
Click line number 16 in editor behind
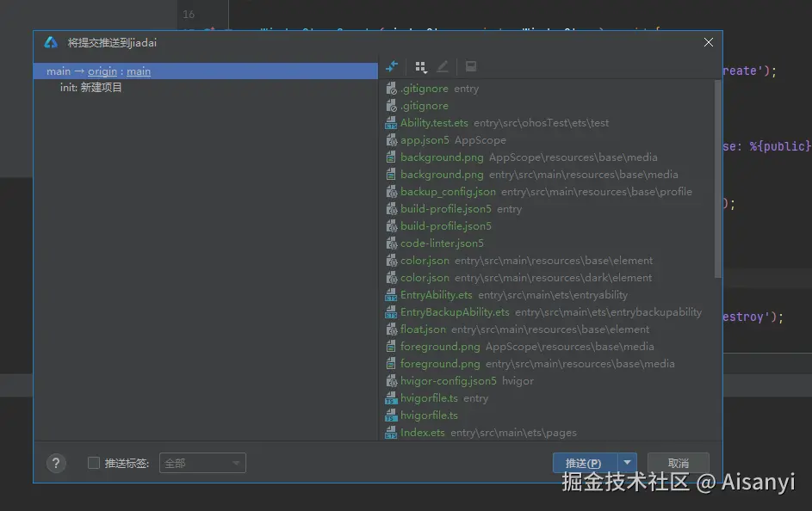point(189,14)
